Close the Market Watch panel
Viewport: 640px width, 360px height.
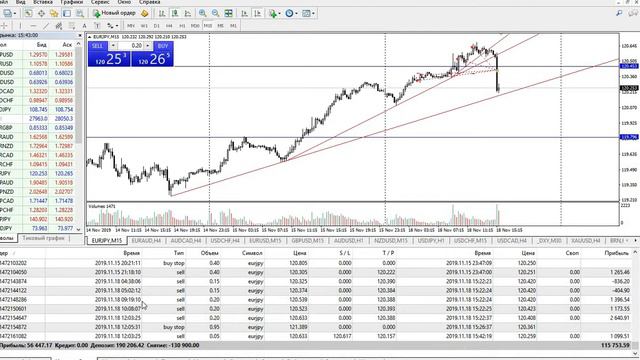[80, 36]
